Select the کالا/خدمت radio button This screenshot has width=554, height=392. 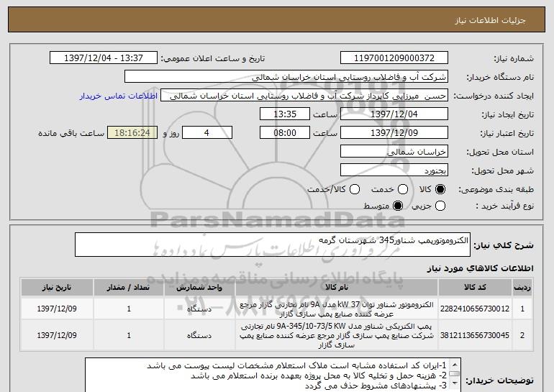tap(355, 190)
